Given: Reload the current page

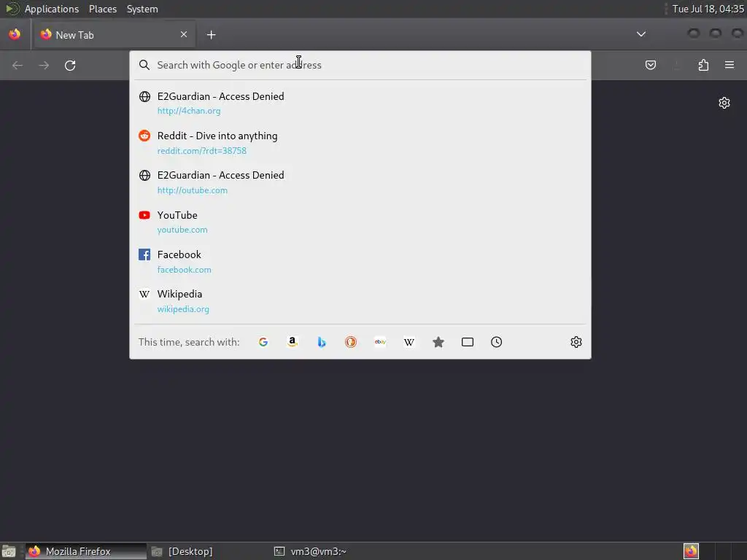Looking at the screenshot, I should [70, 65].
